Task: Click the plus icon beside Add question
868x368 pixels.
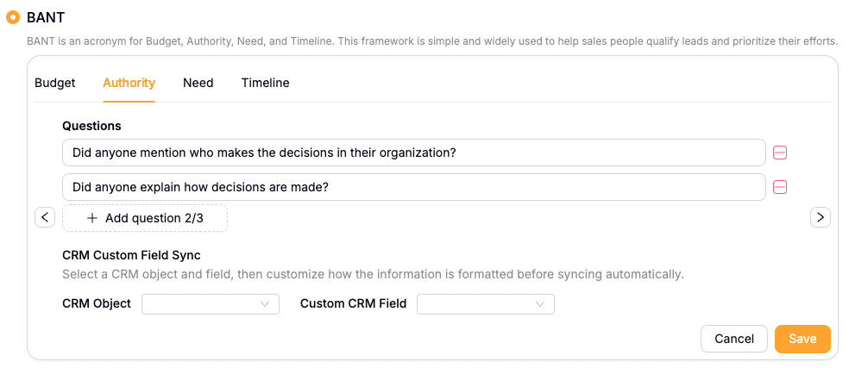Action: tap(92, 218)
